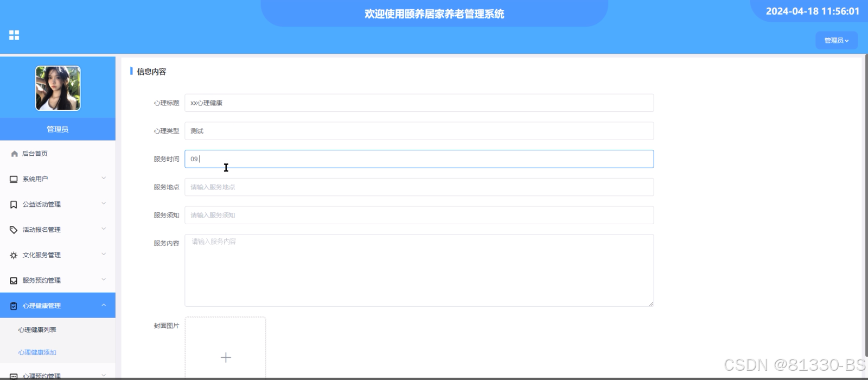Click the textarea resize handle corner

pyautogui.click(x=650, y=303)
